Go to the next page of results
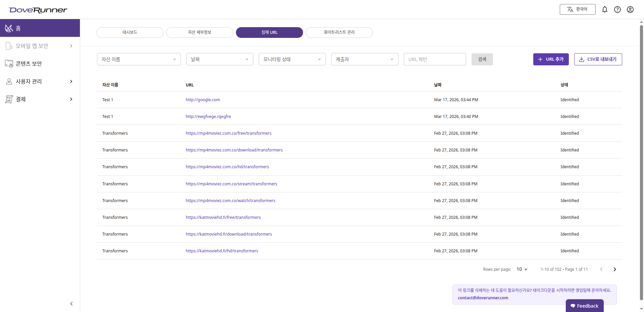 point(614,269)
